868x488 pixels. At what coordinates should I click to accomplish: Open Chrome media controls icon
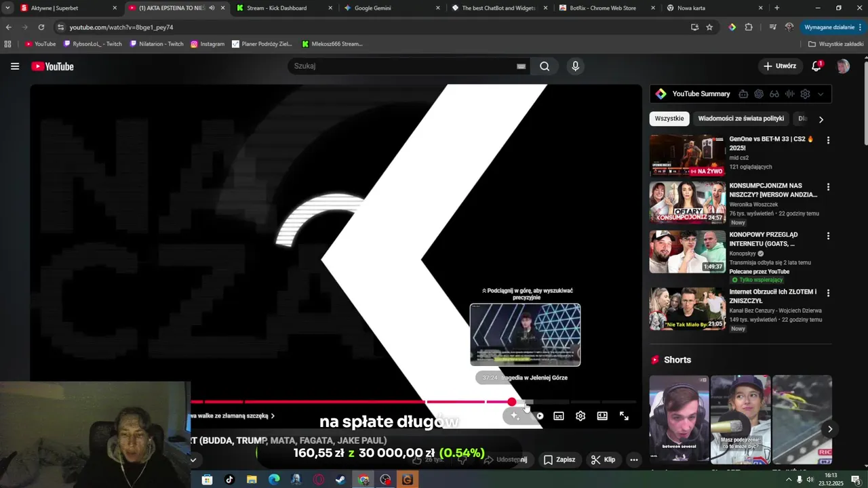(x=772, y=27)
